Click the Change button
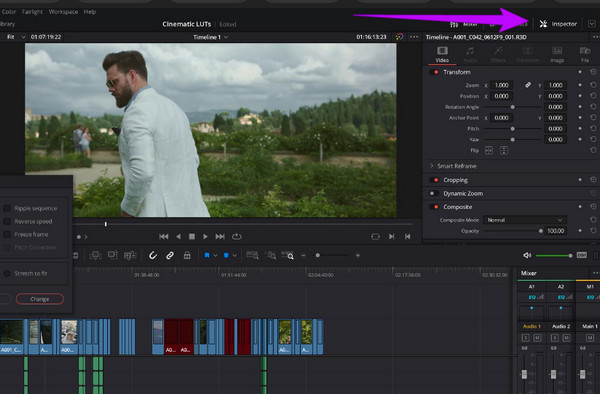 (x=40, y=299)
